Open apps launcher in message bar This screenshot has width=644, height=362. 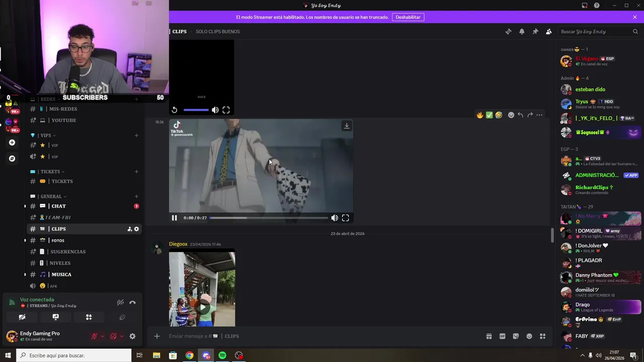coord(542,336)
